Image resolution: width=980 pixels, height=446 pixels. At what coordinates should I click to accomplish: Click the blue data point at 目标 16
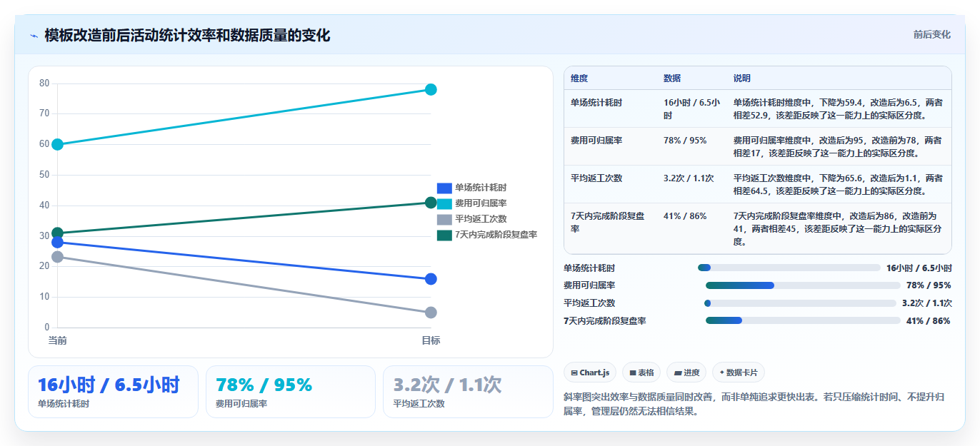click(x=431, y=279)
